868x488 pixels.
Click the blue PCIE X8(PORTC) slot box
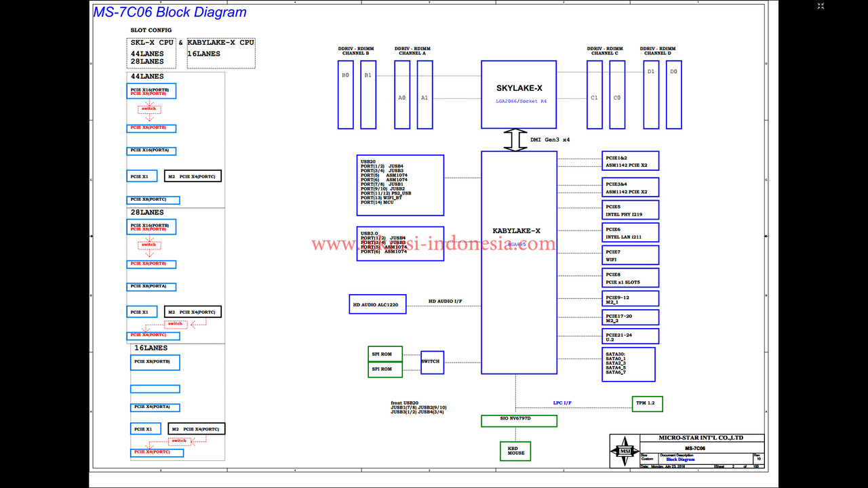(x=153, y=200)
